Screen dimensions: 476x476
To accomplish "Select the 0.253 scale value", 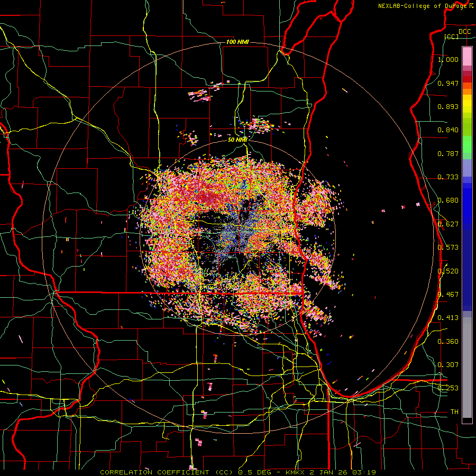I will coord(448,388).
